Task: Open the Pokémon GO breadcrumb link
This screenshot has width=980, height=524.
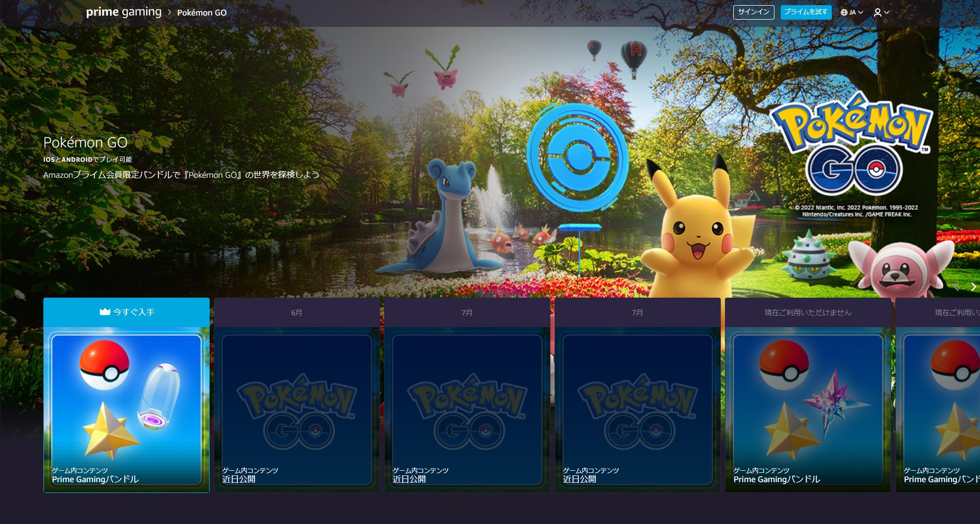Action: tap(202, 12)
